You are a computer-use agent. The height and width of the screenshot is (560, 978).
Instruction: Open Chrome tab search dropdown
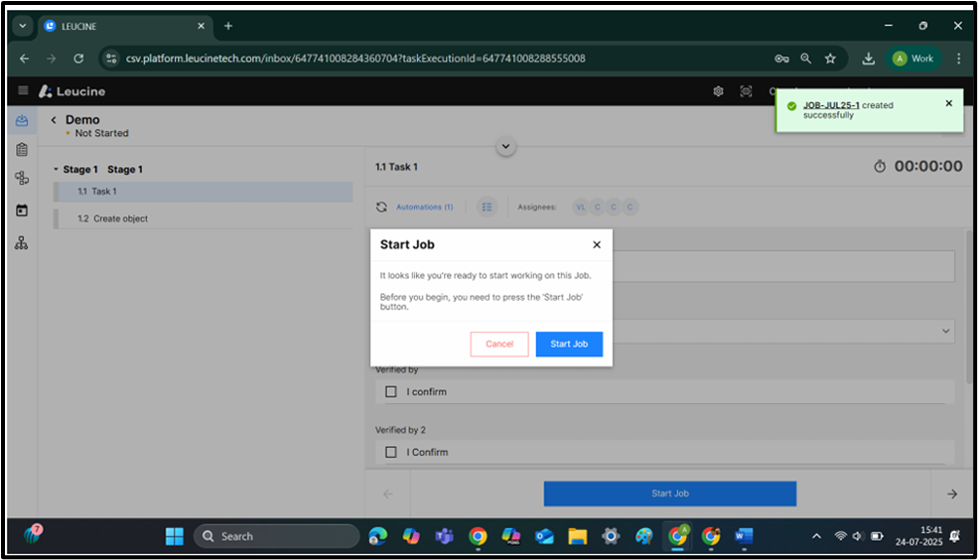tap(23, 26)
